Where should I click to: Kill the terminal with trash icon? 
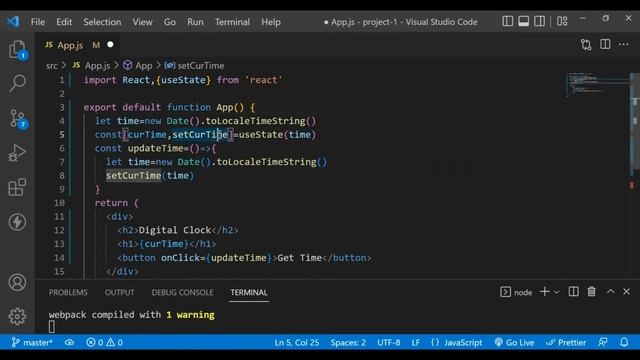tap(591, 292)
